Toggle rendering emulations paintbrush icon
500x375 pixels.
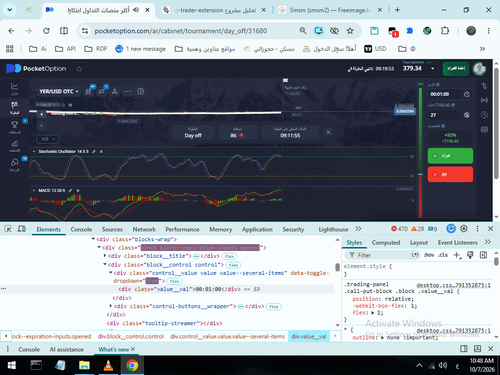pos(470,255)
